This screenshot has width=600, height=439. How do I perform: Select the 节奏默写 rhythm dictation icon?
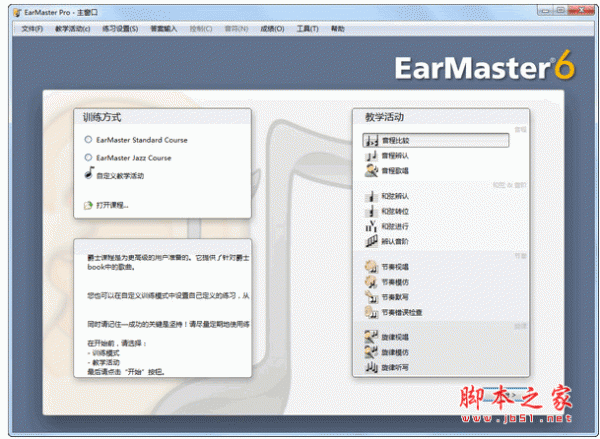click(x=371, y=297)
